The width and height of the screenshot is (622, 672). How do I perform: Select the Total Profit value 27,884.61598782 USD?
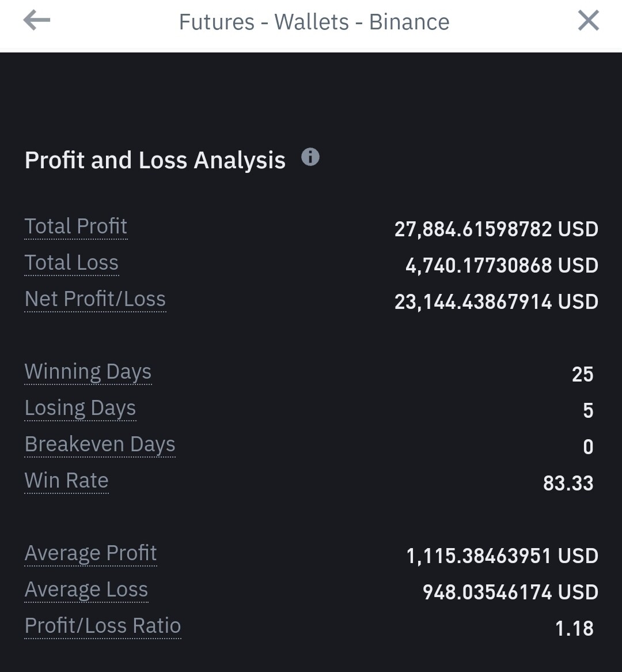pyautogui.click(x=496, y=229)
